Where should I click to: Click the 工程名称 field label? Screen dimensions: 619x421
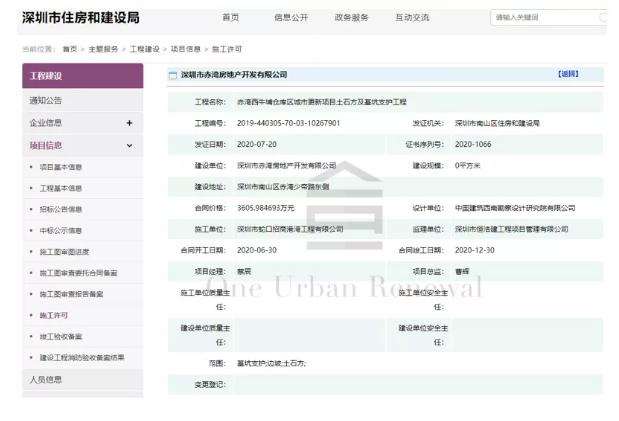tap(210, 102)
